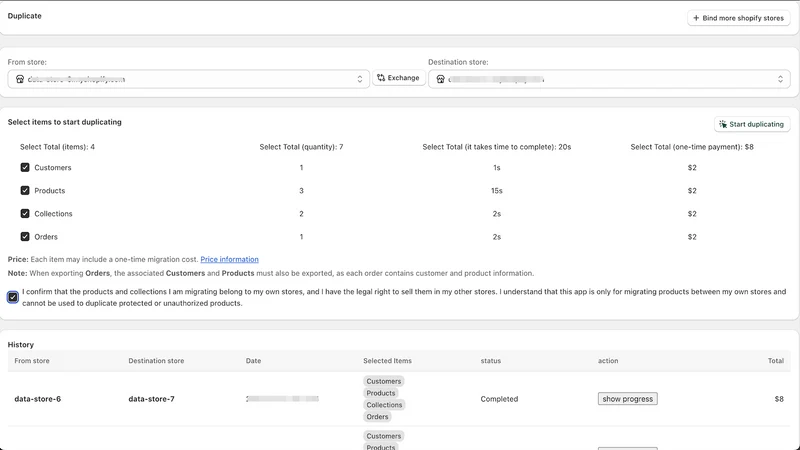Click the Customers tag in first history row
The height and width of the screenshot is (450, 800).
click(384, 381)
